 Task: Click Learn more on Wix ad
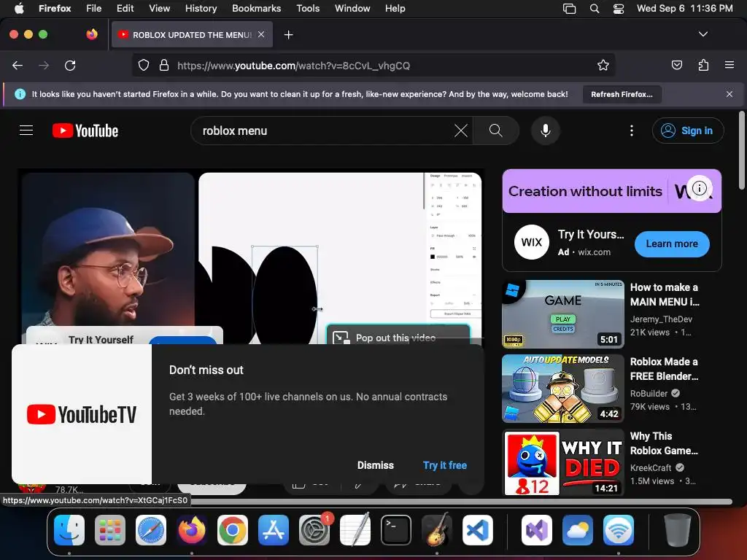click(672, 244)
